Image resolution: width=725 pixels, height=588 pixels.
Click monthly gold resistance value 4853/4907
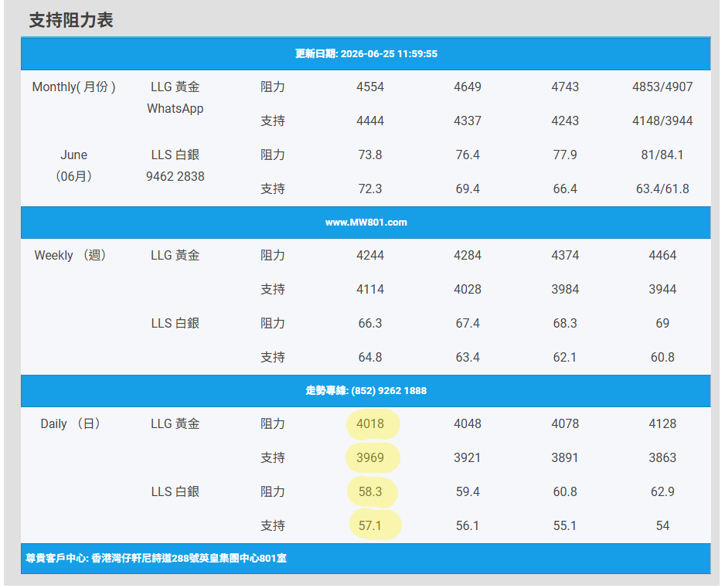pyautogui.click(x=662, y=87)
